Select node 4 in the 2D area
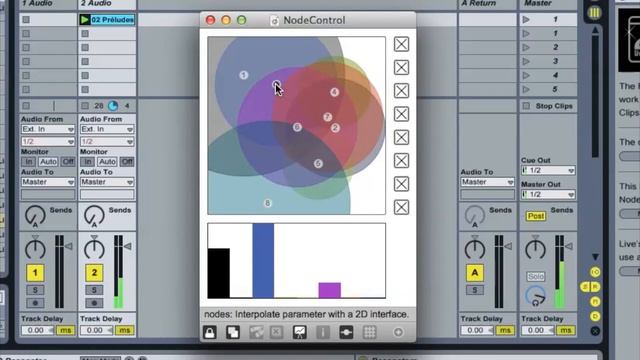The height and width of the screenshot is (360, 640). click(x=335, y=92)
